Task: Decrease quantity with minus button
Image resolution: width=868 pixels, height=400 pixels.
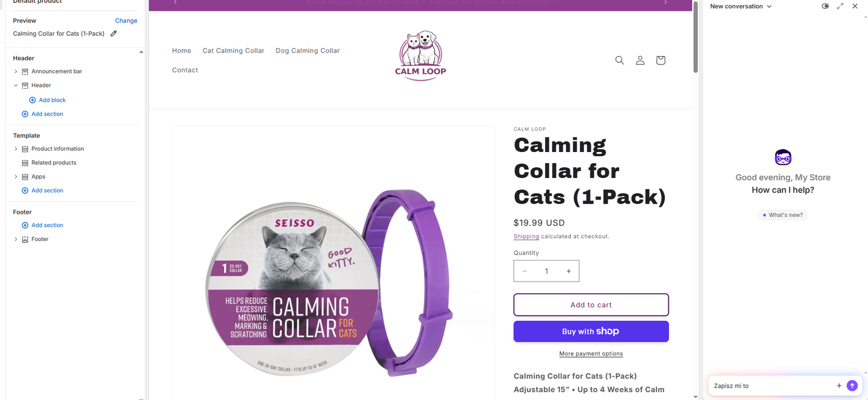Action: 524,271
